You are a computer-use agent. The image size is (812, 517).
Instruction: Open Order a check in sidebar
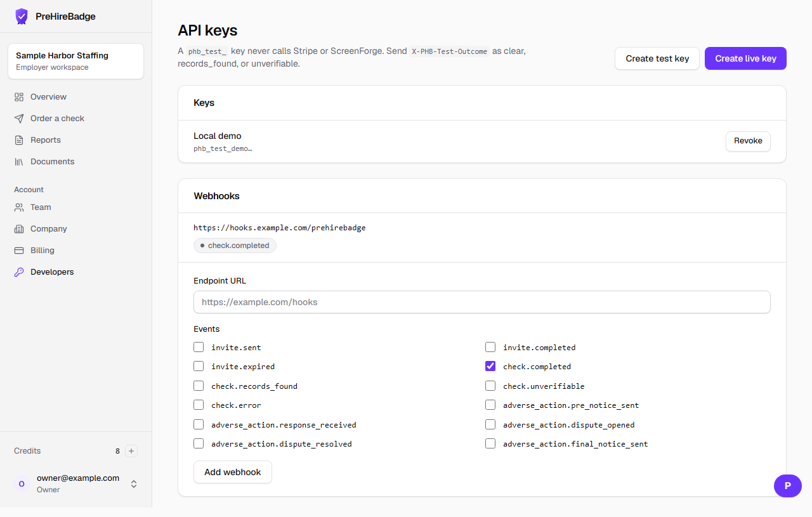click(x=76, y=119)
